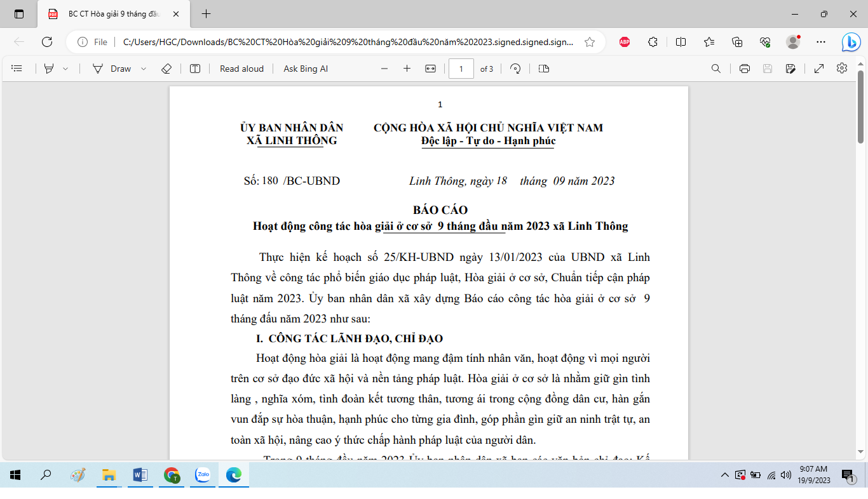Click the address bar file path

tap(348, 42)
